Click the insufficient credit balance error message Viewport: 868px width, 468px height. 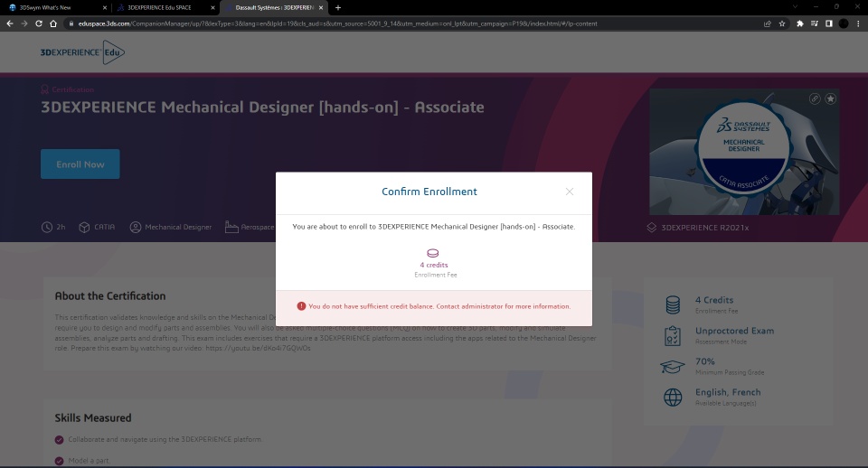pos(439,306)
